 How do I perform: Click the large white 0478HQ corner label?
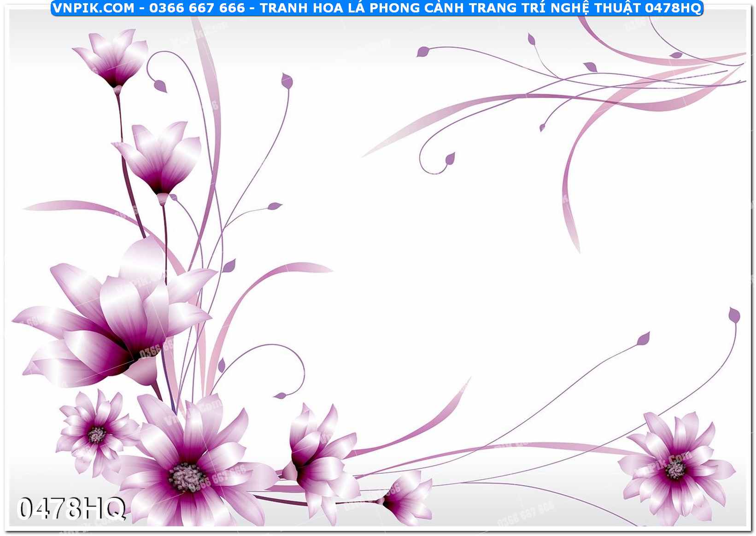(x=71, y=509)
